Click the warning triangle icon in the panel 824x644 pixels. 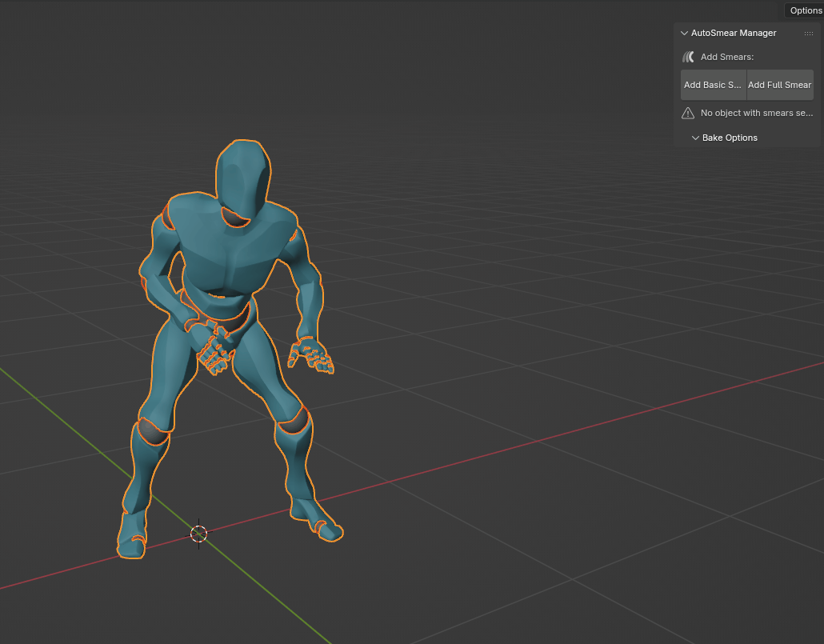point(688,113)
